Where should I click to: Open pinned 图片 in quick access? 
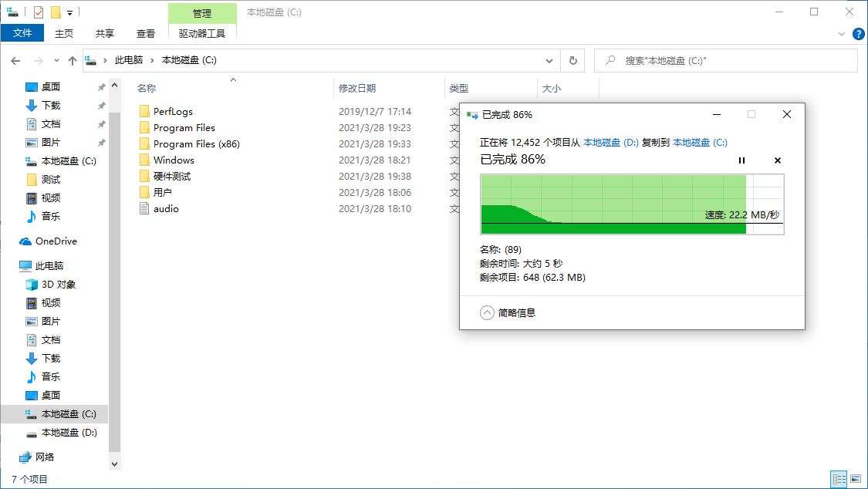point(50,142)
